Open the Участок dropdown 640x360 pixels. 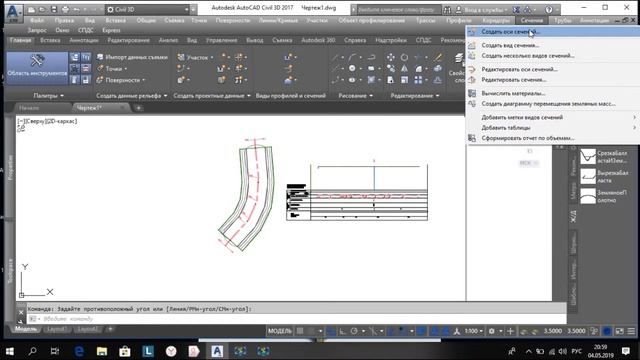click(x=196, y=57)
